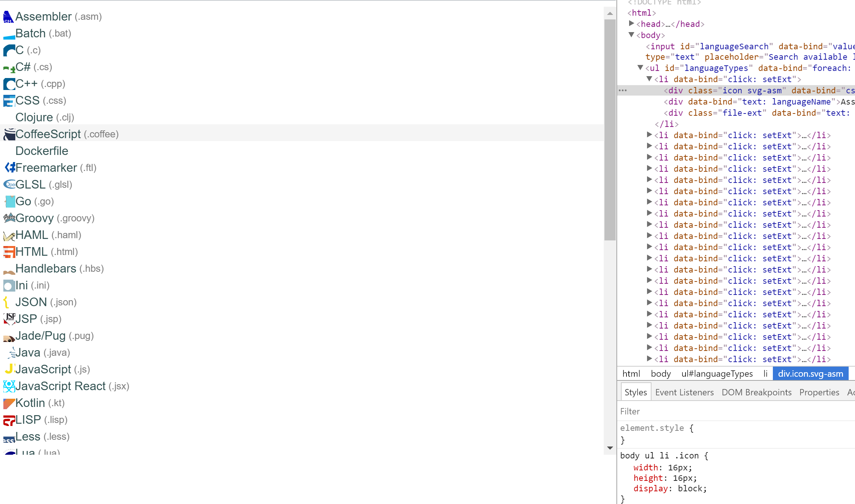Switch to the Event Listeners tab
The image size is (855, 504).
click(x=684, y=392)
